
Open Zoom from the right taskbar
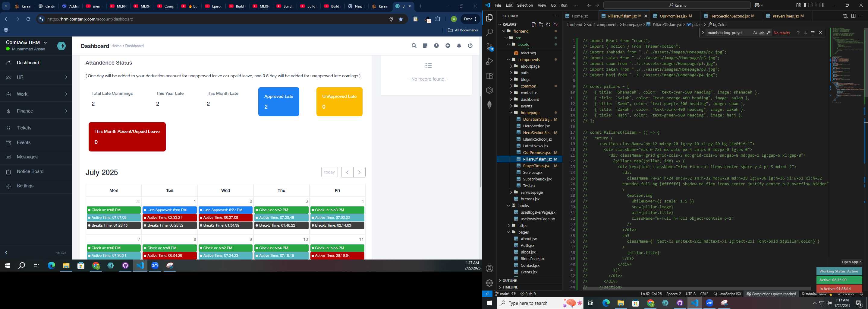tap(710, 303)
